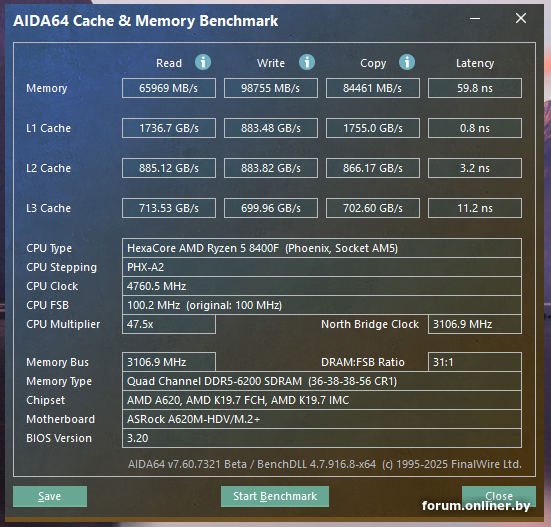This screenshot has height=527, width=551.
Task: Click the Read info icon
Action: click(x=203, y=62)
